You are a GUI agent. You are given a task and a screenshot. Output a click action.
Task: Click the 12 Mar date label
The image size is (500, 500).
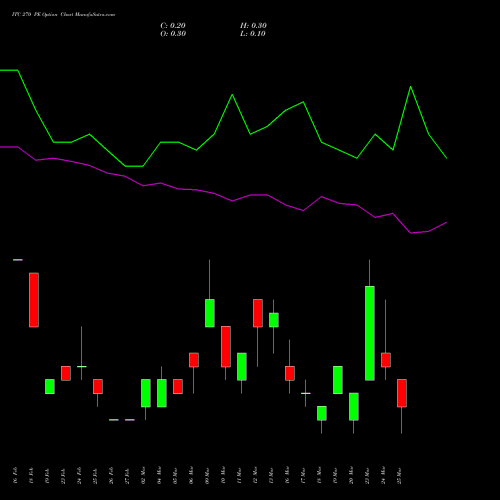coord(255,475)
